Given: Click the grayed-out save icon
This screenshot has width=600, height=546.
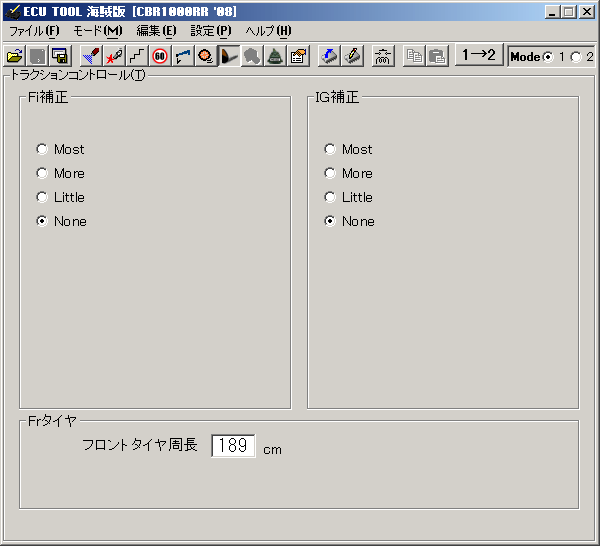Looking at the screenshot, I should coord(38,56).
